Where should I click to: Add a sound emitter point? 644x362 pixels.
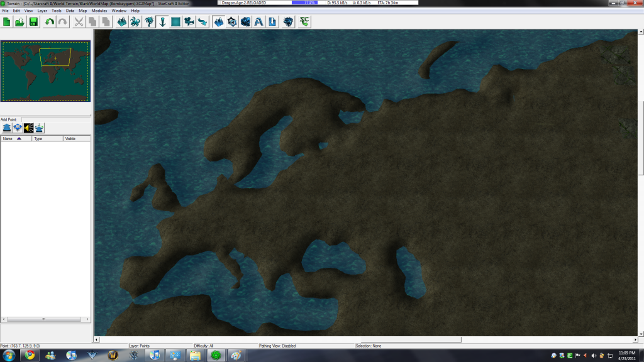(28, 128)
